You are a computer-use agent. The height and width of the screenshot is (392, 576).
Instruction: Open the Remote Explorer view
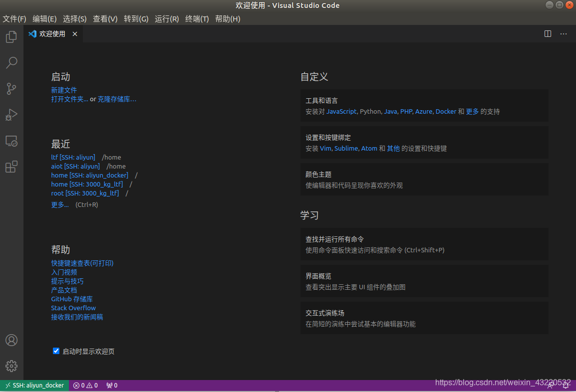point(11,141)
